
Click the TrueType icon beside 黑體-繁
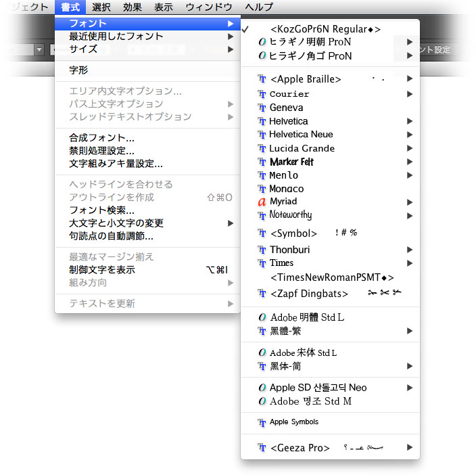coord(262,331)
